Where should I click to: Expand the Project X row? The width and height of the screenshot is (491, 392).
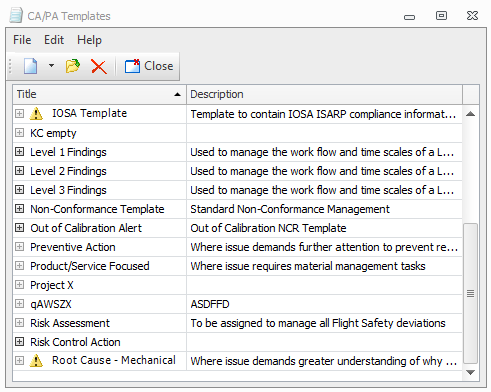pyautogui.click(x=20, y=285)
